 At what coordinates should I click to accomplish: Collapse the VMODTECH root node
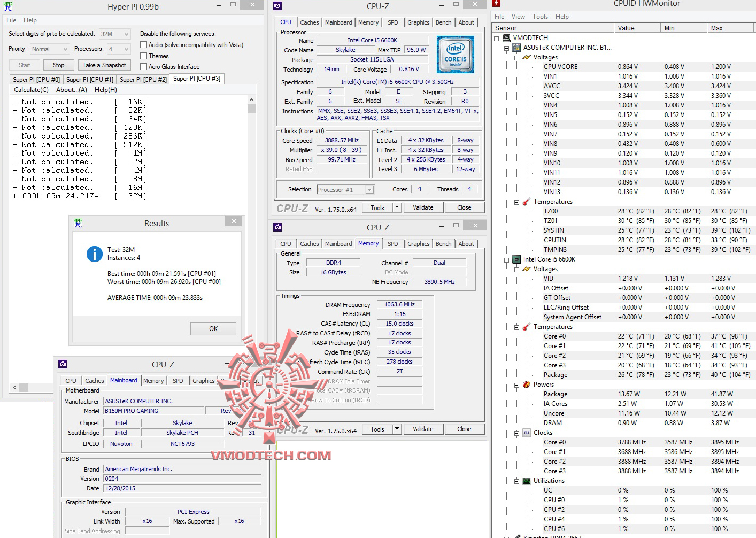[497, 38]
